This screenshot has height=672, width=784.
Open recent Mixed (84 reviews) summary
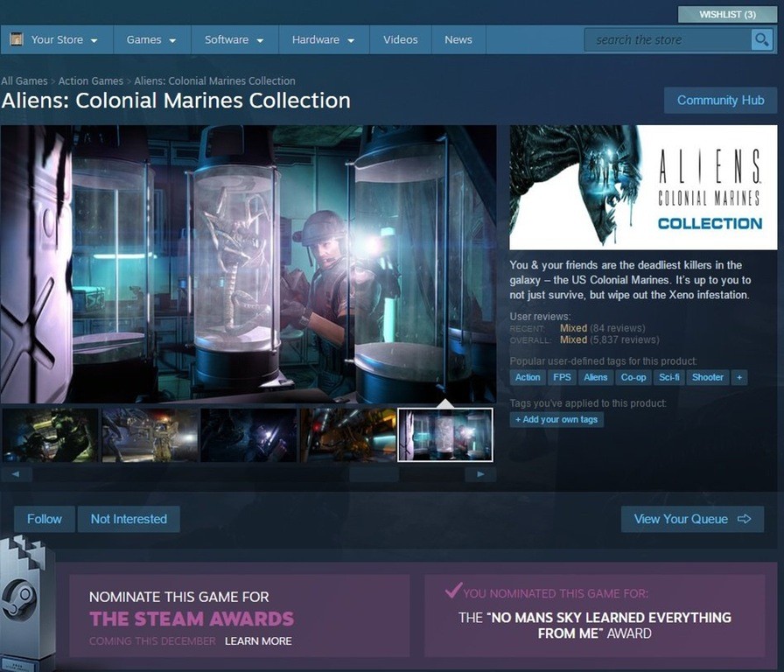[x=603, y=328]
